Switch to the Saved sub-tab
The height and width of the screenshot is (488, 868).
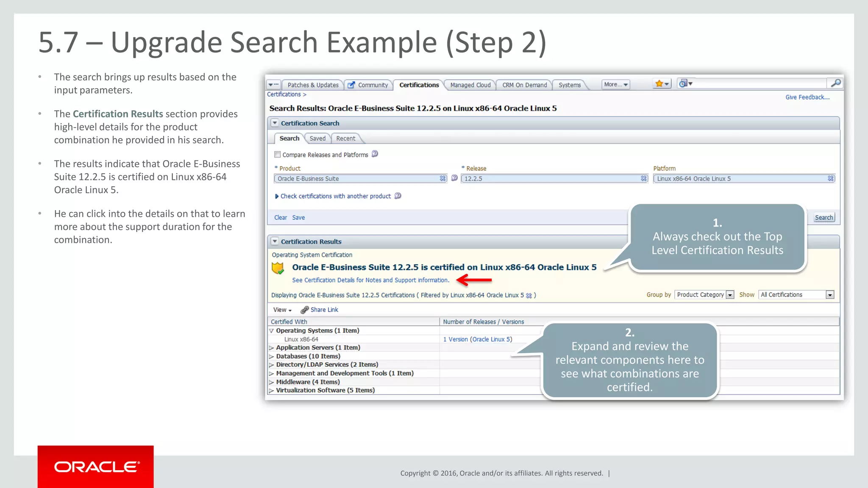pyautogui.click(x=317, y=139)
